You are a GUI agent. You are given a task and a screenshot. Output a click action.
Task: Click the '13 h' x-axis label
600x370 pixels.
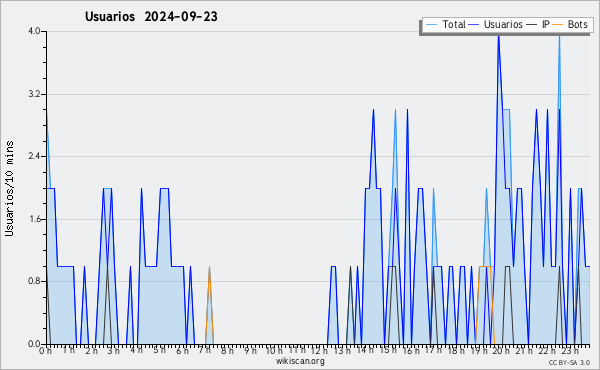point(342,350)
